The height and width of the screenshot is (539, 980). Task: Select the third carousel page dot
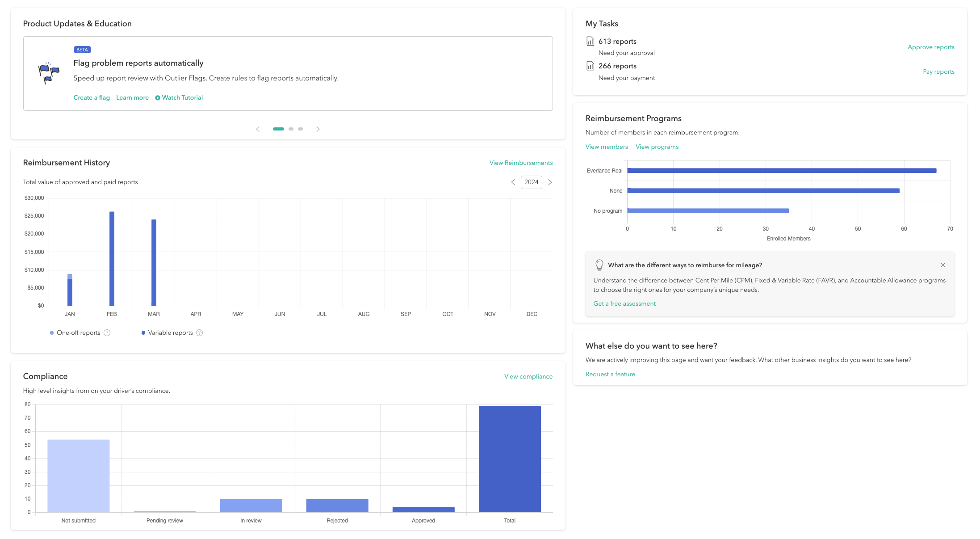301,129
